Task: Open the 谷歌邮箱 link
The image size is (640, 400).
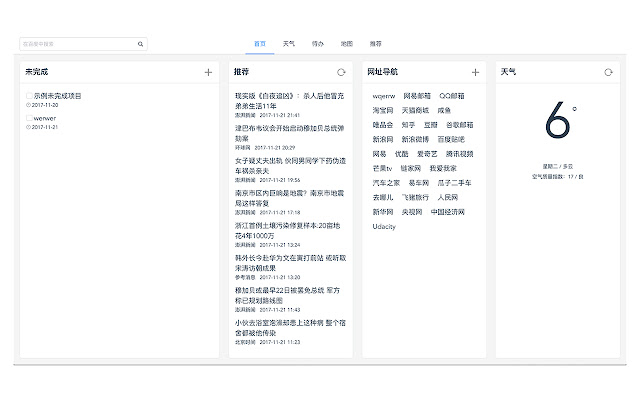Action: [460, 125]
